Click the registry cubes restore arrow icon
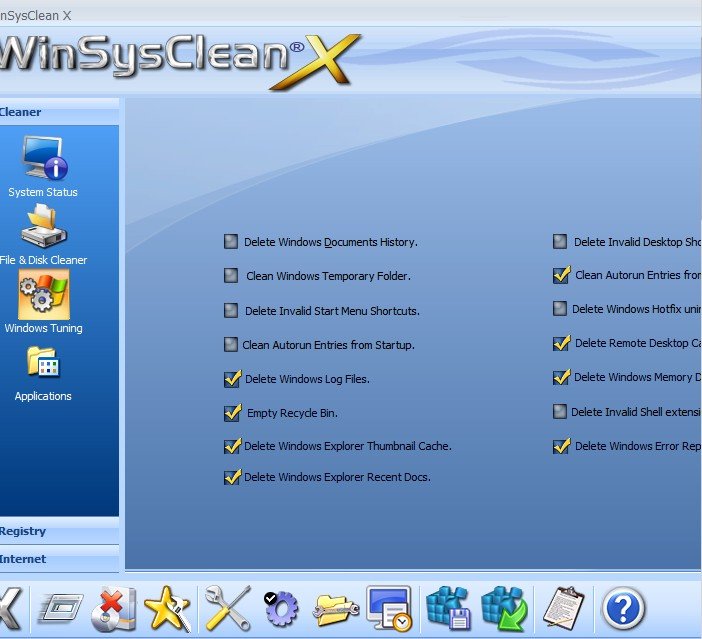Viewport: 702px width, 639px height. tap(505, 609)
